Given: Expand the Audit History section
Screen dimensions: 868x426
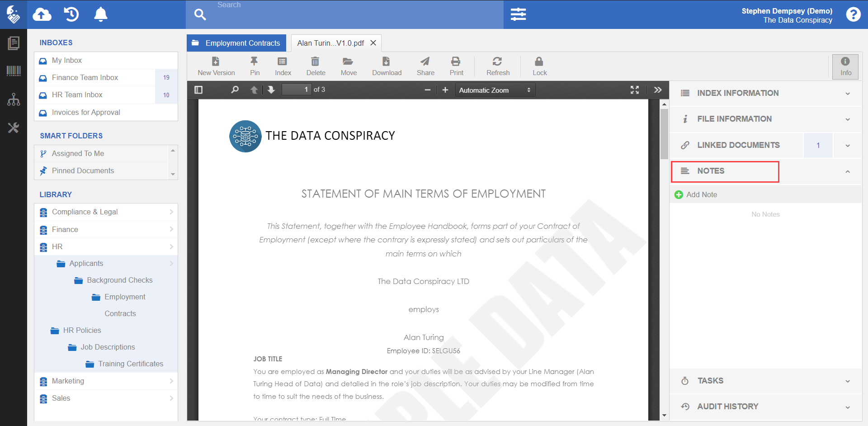Looking at the screenshot, I should point(766,407).
